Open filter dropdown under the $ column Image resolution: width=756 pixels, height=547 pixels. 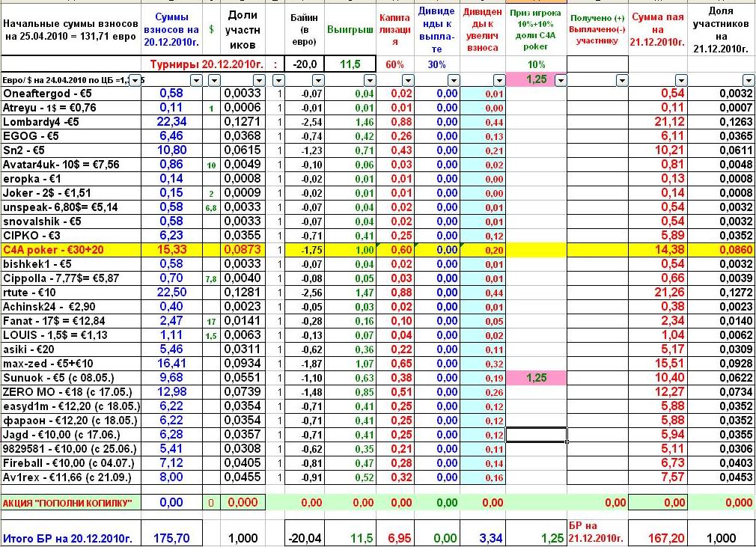click(214, 81)
